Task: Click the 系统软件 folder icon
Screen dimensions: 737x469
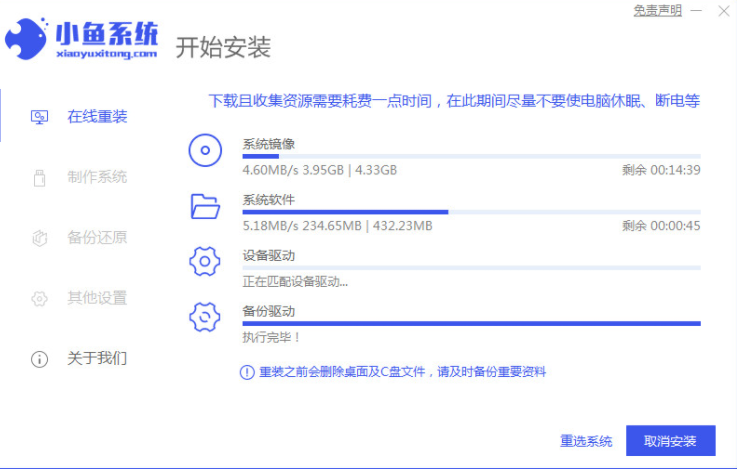Action: pos(205,206)
